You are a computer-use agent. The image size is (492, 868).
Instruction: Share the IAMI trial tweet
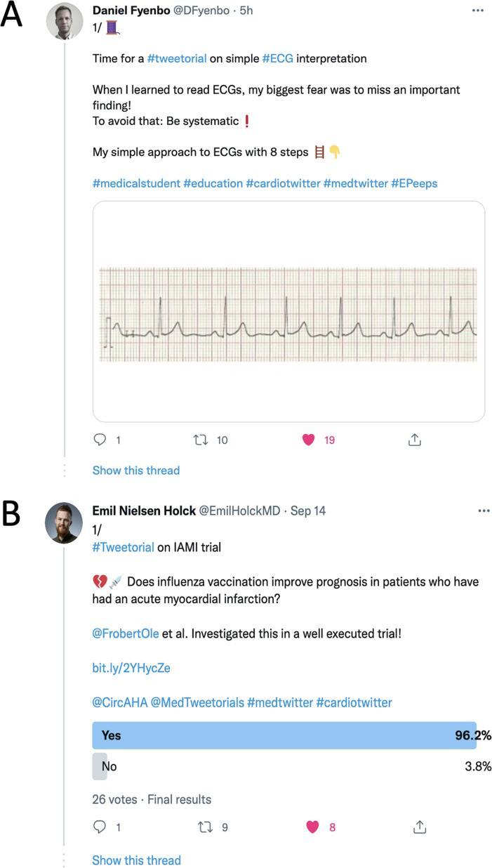point(419,827)
